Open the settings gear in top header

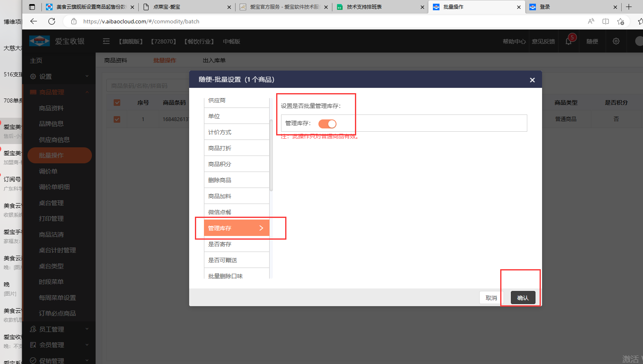coord(616,41)
